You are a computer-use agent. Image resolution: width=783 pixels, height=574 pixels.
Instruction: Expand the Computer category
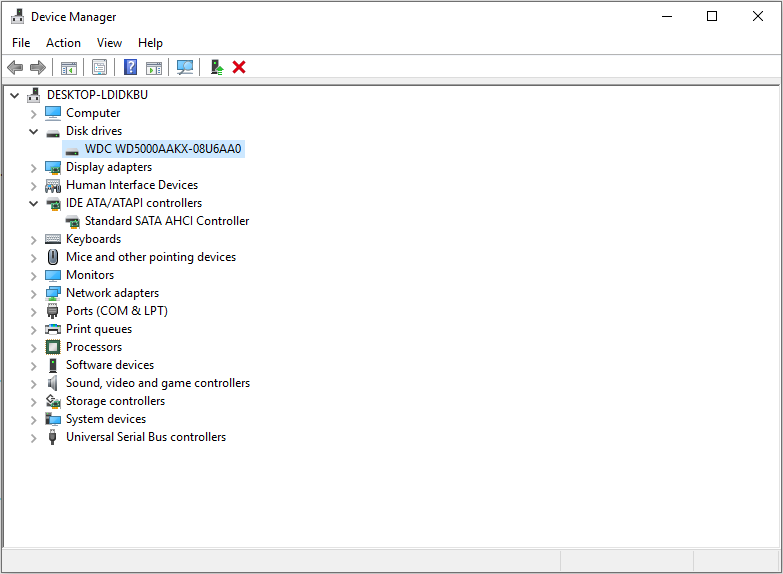(33, 114)
